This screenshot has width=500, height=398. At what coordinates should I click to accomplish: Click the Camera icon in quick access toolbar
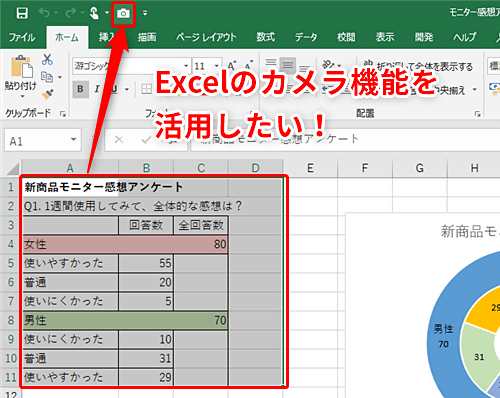pos(123,13)
